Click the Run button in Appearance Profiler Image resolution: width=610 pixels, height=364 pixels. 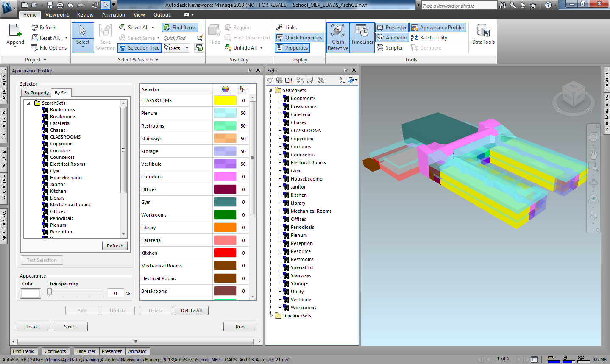tap(240, 326)
